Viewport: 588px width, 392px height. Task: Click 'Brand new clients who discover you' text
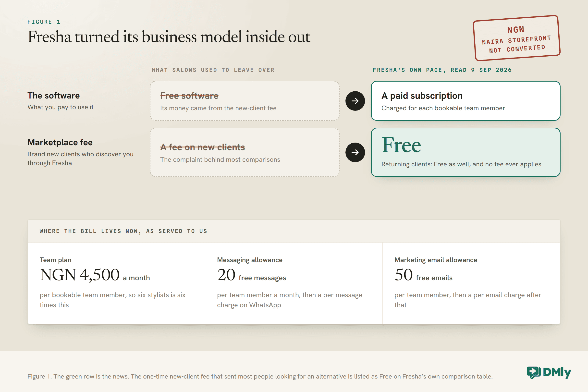(80, 159)
